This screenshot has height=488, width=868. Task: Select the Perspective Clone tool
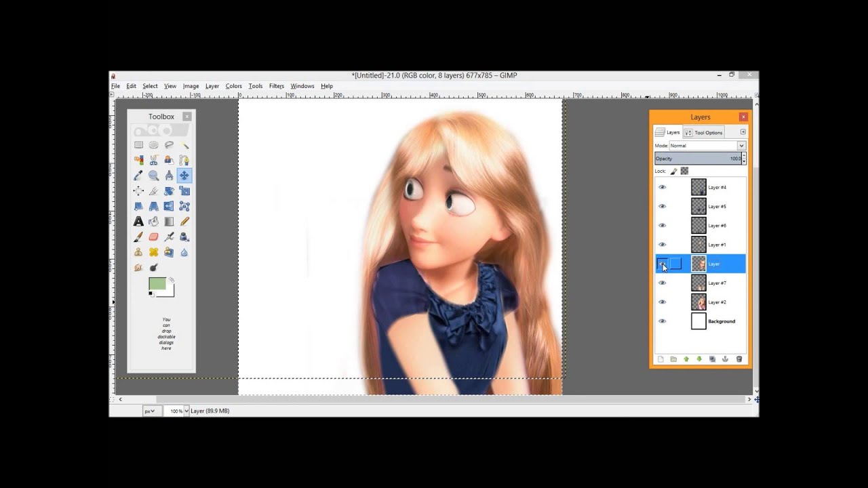tap(169, 252)
